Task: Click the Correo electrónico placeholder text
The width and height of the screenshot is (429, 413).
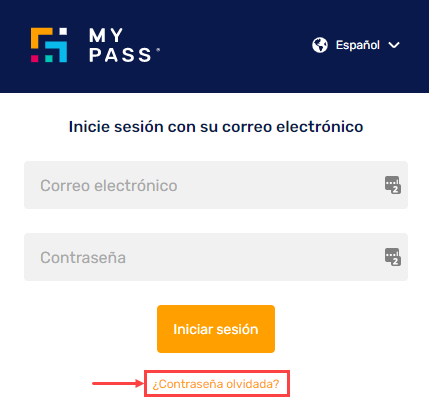Action: pos(109,186)
